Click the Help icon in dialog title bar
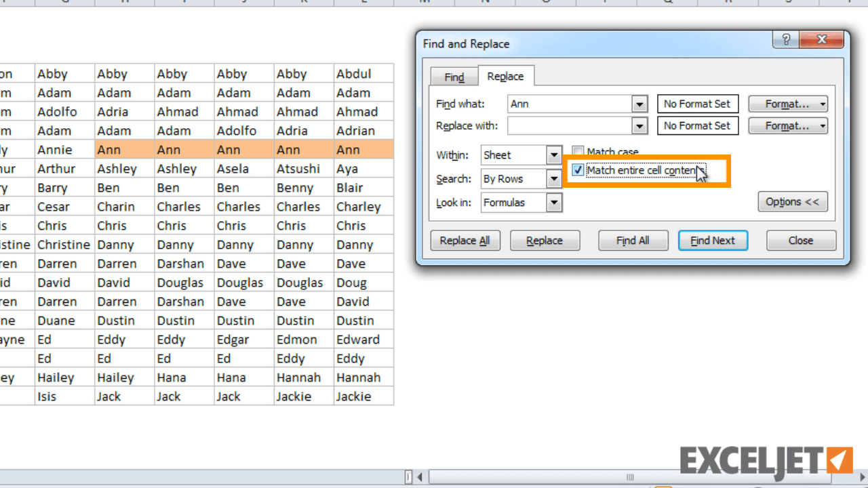Viewport: 868px width, 488px height. point(785,39)
